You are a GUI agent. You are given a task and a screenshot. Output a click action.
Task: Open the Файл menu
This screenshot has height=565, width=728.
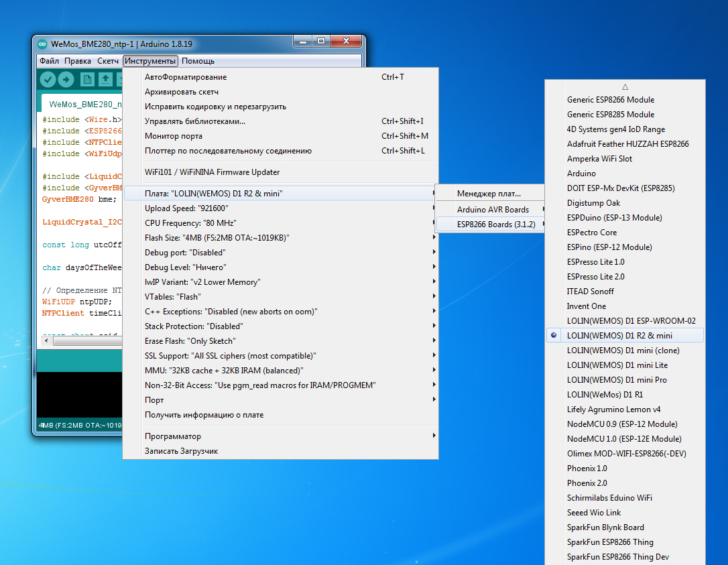coord(49,61)
